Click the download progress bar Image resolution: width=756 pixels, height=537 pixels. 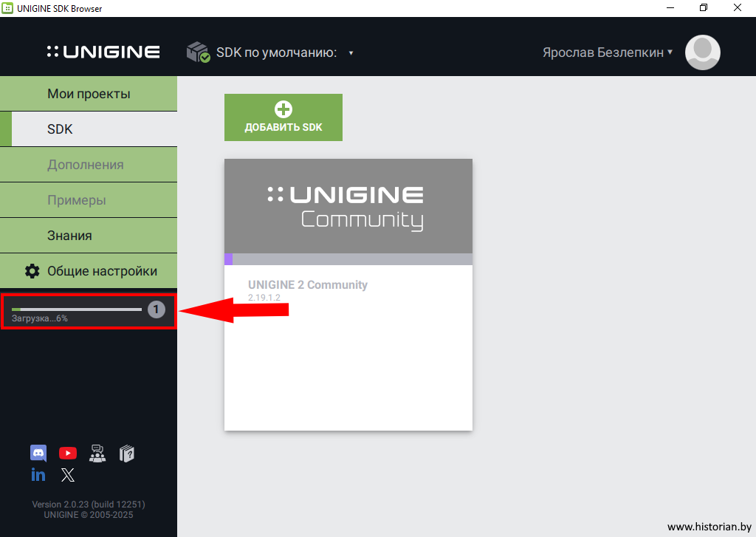coord(77,309)
